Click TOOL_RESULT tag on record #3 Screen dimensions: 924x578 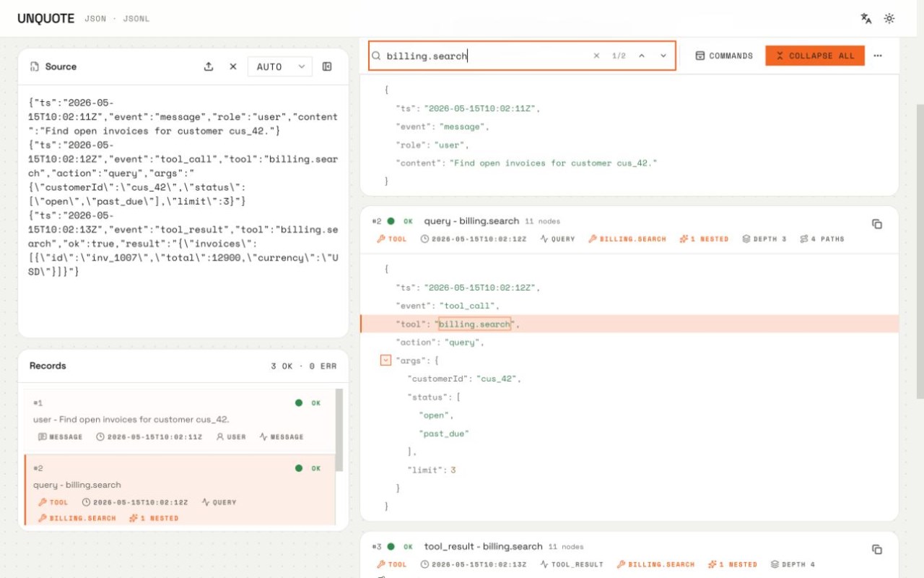click(572, 565)
